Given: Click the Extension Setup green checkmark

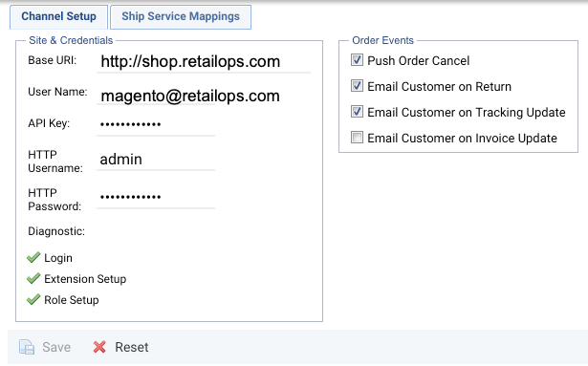Looking at the screenshot, I should pos(33,278).
